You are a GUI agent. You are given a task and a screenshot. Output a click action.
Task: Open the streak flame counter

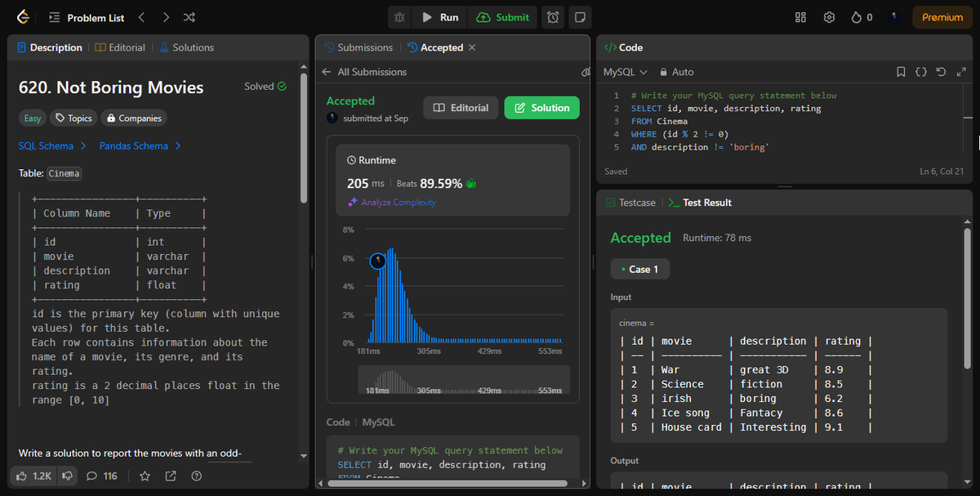click(862, 17)
